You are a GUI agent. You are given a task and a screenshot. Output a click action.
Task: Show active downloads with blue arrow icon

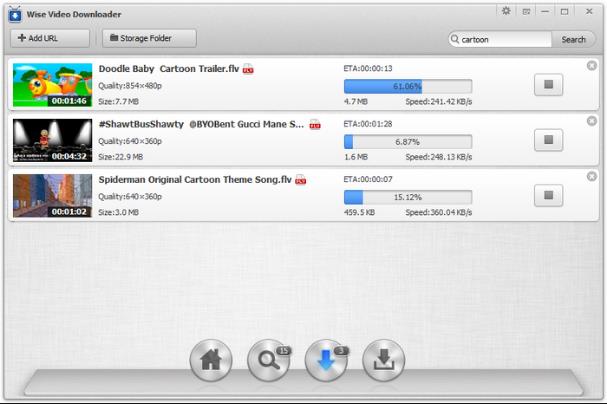tap(325, 361)
